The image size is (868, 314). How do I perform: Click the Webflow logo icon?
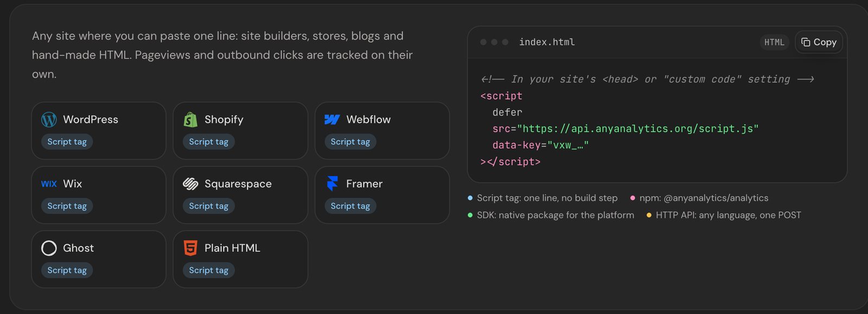pos(332,120)
